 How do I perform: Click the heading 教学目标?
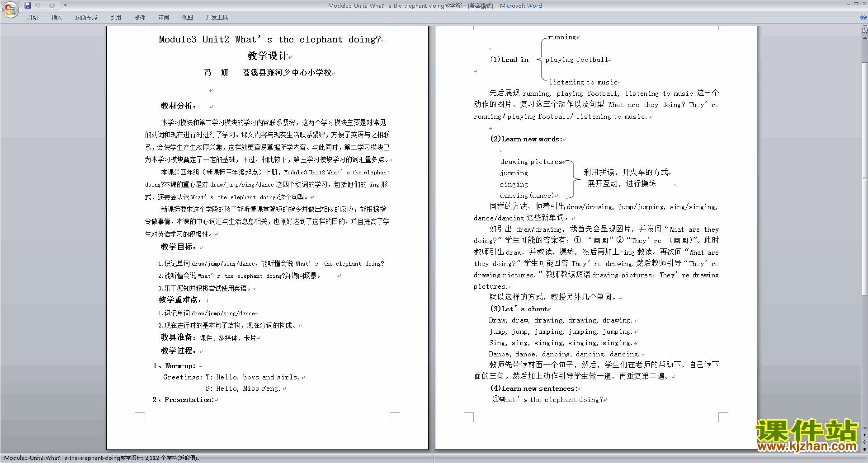(178, 247)
